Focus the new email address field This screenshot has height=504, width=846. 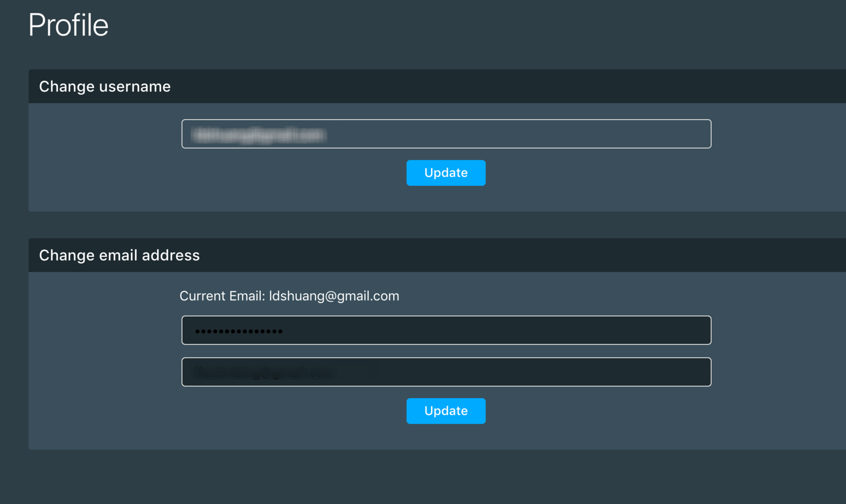coord(446,372)
